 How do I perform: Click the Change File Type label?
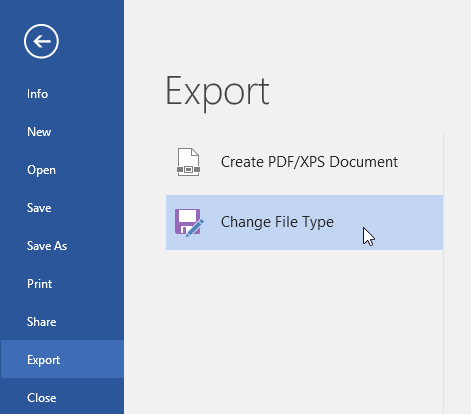[x=277, y=222]
